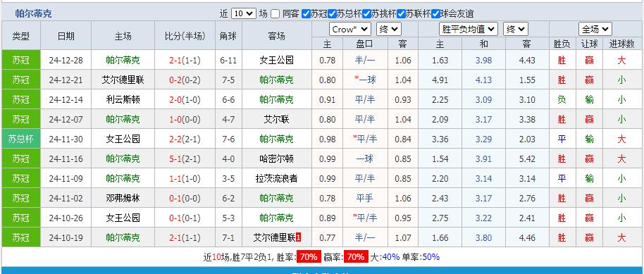The image size is (644, 274).
Task: Click red card badge beside 艾尔德里联
Action: pyautogui.click(x=299, y=237)
